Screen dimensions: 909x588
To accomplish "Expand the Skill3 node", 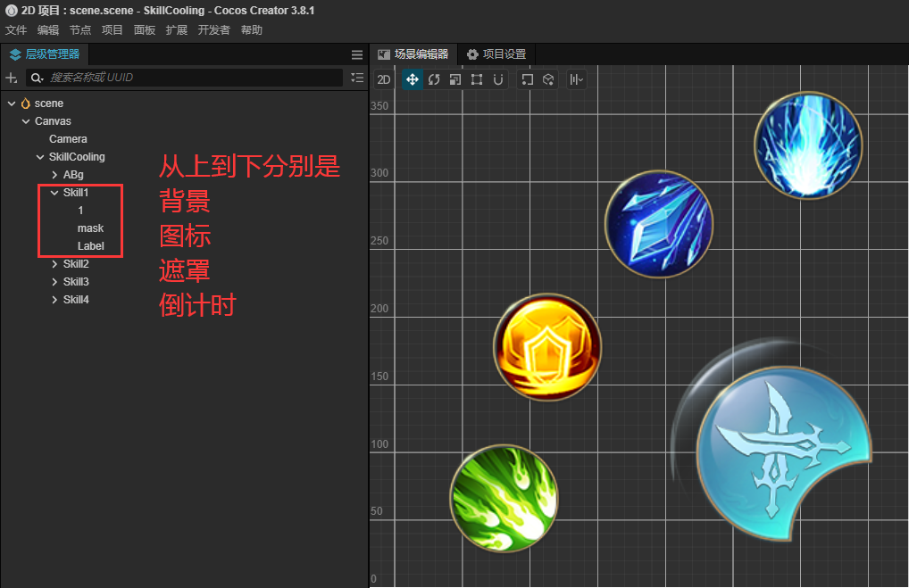I will pyautogui.click(x=54, y=282).
